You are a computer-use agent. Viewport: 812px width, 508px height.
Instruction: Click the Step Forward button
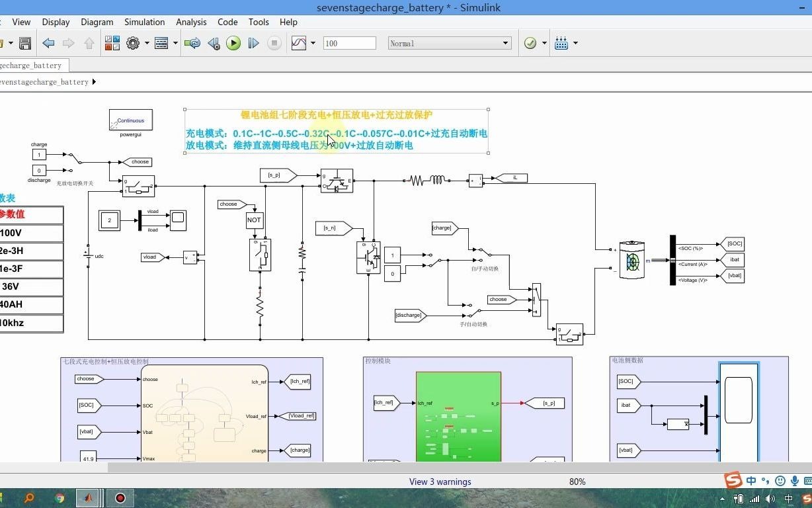tap(253, 44)
